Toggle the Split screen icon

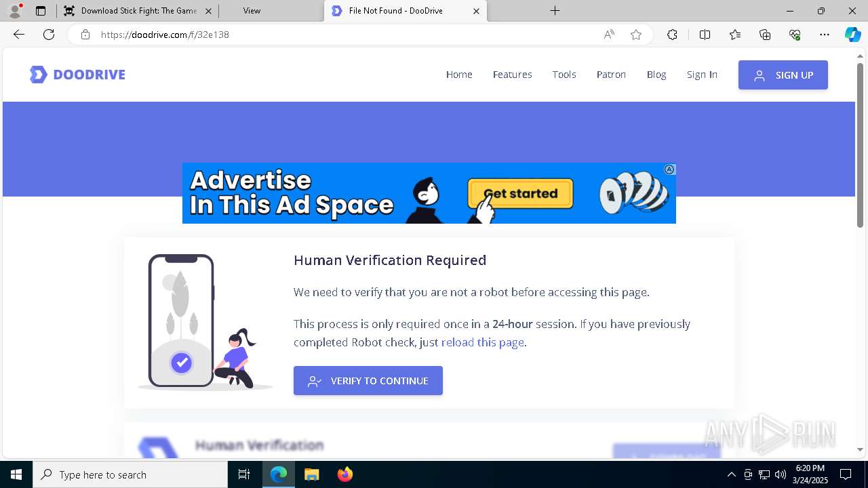point(705,35)
